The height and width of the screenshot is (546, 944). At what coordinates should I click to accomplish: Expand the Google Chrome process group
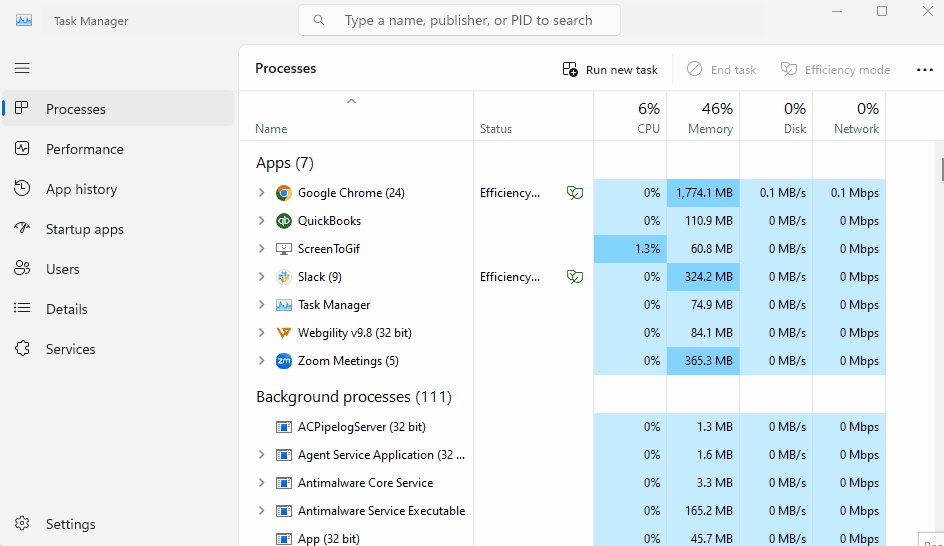click(261, 193)
